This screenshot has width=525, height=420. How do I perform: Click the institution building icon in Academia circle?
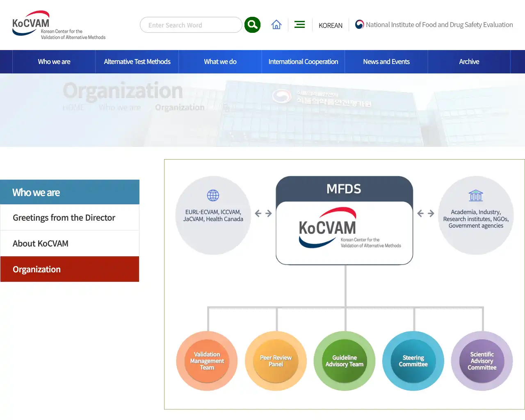click(x=476, y=195)
